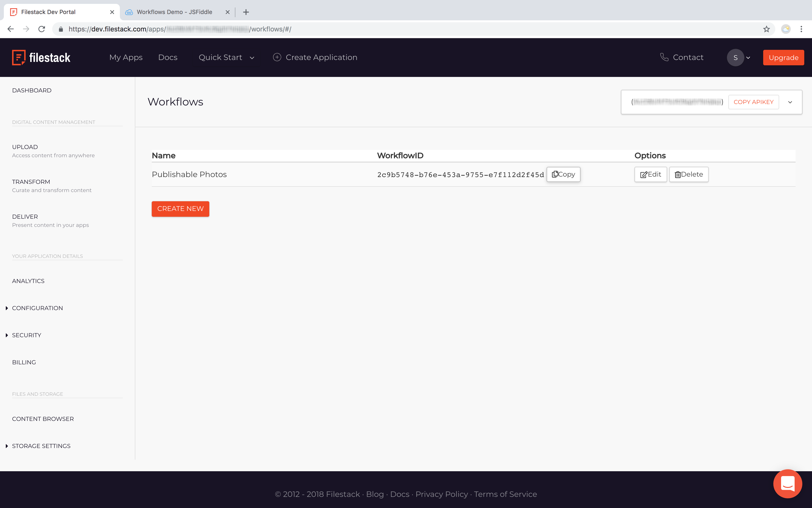812x508 pixels.
Task: Expand the Quick Start dropdown
Action: pos(226,58)
